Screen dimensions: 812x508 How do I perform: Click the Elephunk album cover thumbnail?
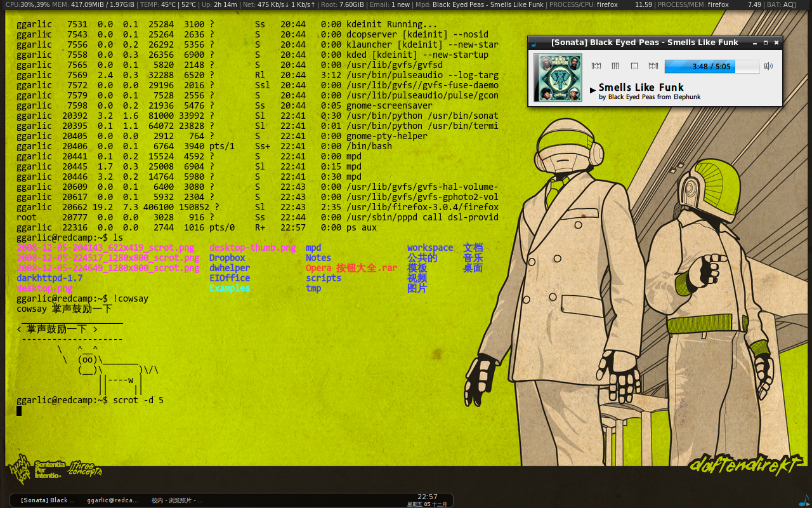pyautogui.click(x=558, y=77)
